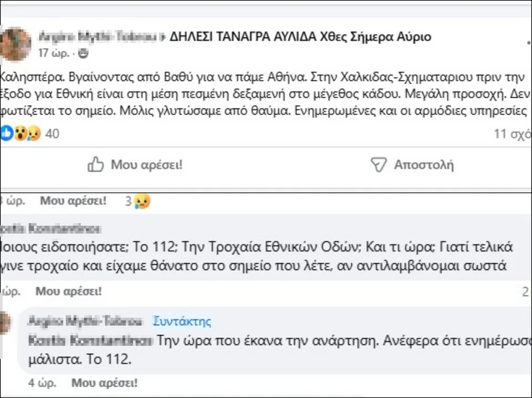
Task: Click the group audience icon beside post timestamp
Action: pyautogui.click(x=83, y=54)
